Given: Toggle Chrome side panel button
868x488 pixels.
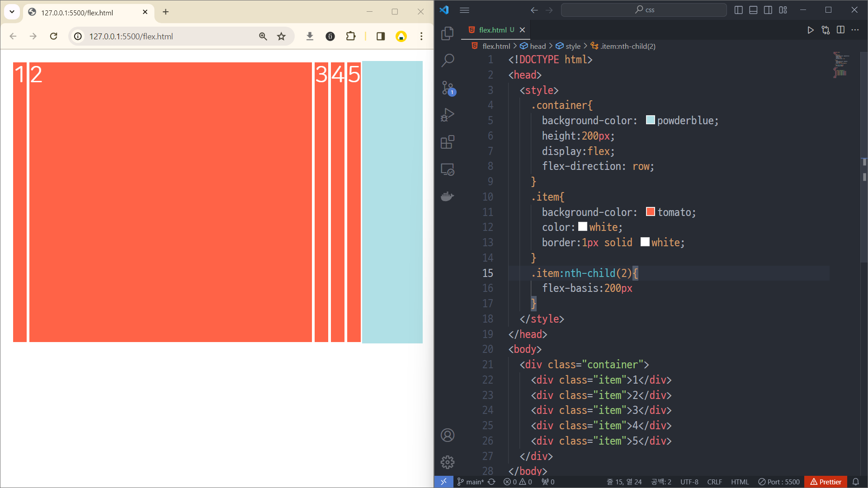Looking at the screenshot, I should click(x=380, y=36).
